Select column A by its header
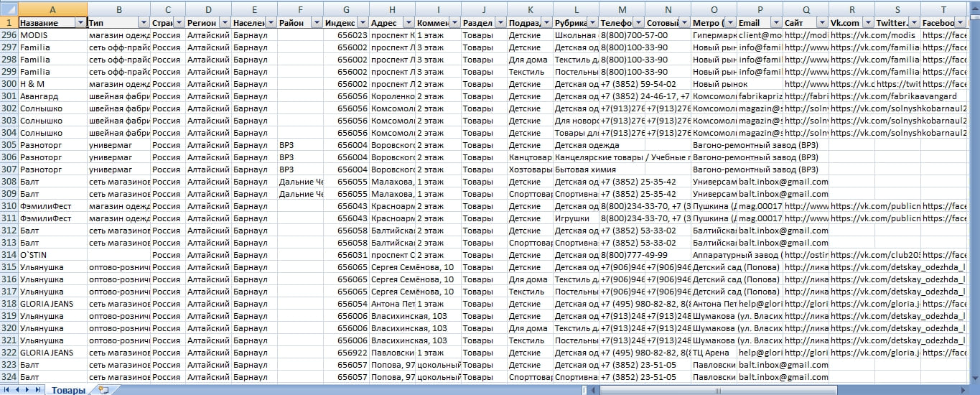The image size is (980, 395). click(53, 9)
